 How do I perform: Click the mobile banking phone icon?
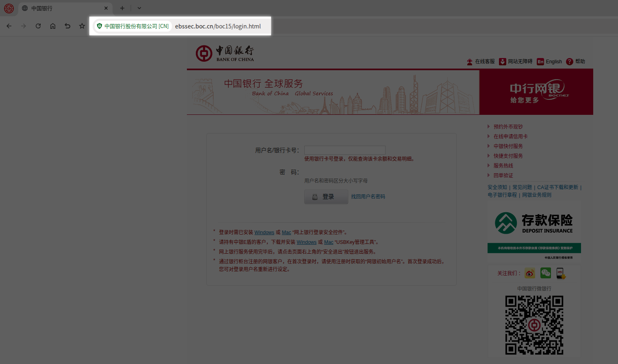point(561,273)
